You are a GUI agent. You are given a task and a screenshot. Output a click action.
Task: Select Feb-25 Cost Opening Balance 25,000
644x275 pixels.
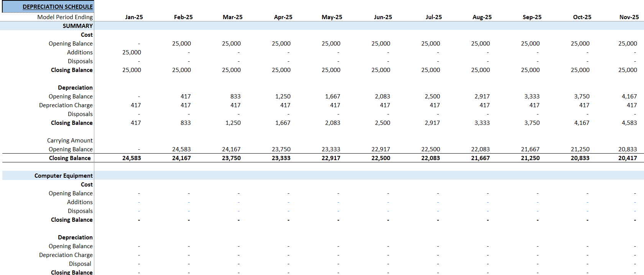tap(181, 44)
